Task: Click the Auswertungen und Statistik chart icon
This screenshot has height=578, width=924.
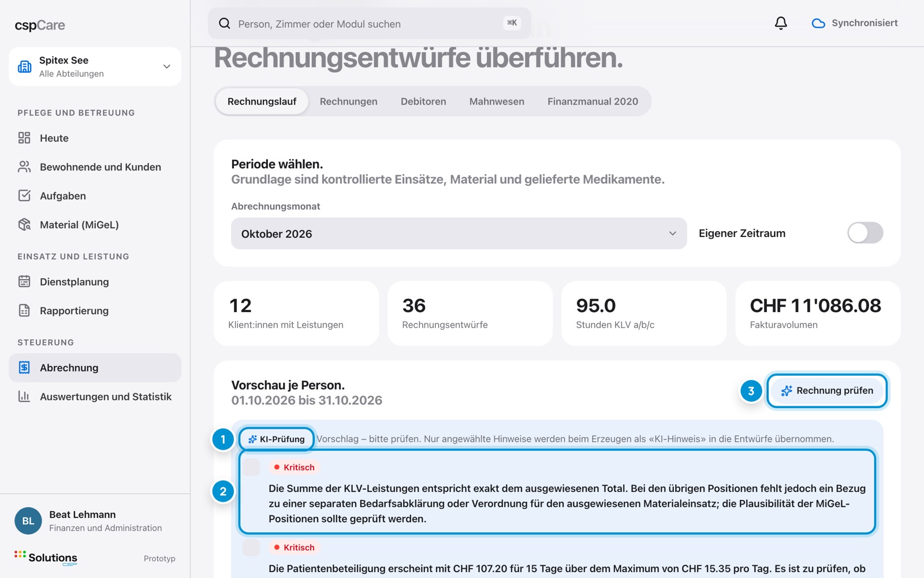Action: [x=24, y=397]
